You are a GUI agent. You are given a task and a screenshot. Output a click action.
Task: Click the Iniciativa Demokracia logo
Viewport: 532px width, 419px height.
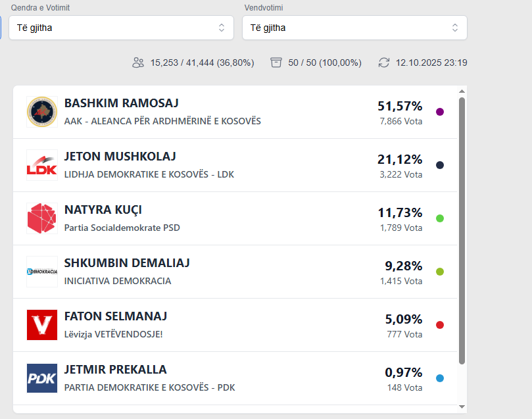point(42,272)
